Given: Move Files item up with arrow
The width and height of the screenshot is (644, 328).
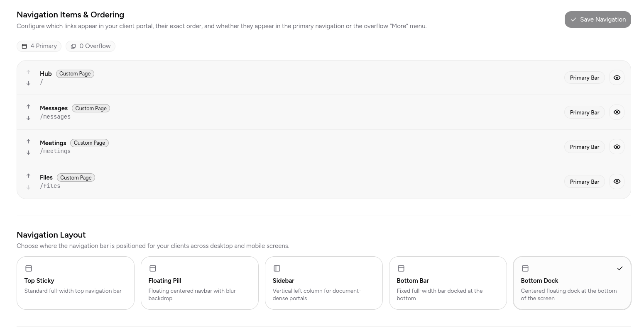Looking at the screenshot, I should (x=28, y=176).
